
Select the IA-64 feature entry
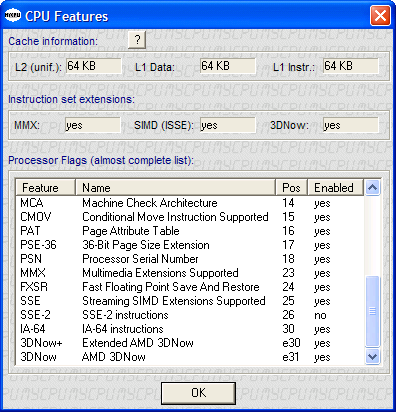click(x=189, y=329)
